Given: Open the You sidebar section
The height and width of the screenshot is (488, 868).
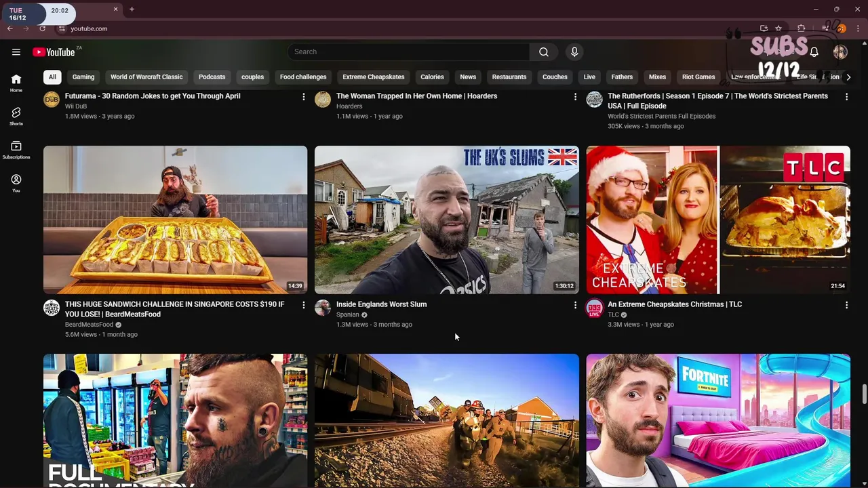Looking at the screenshot, I should [16, 183].
